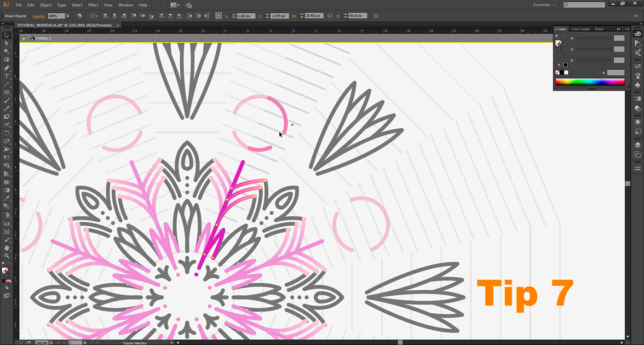The width and height of the screenshot is (644, 345).
Task: Toggle the stroke box in Color panel
Action: tap(562, 46)
